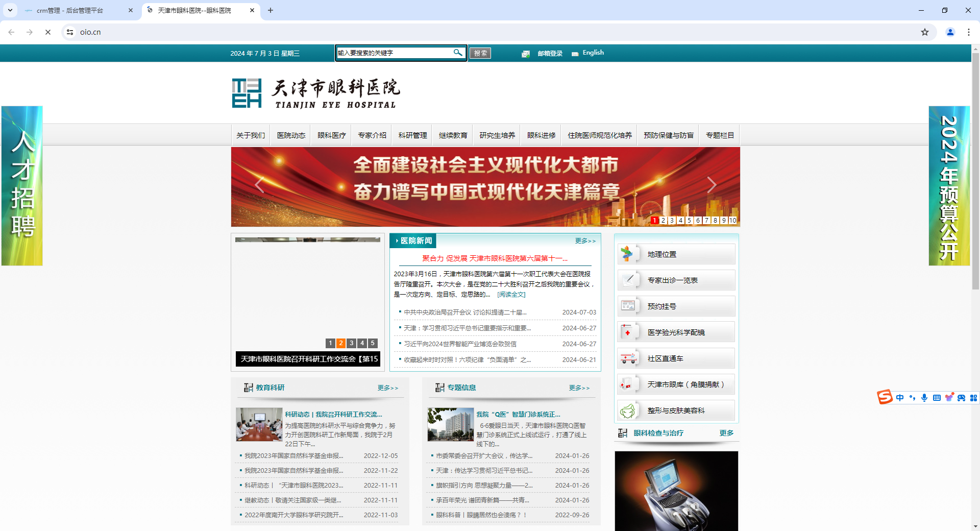
Task: Show previous banner slide arrow
Action: (x=260, y=185)
